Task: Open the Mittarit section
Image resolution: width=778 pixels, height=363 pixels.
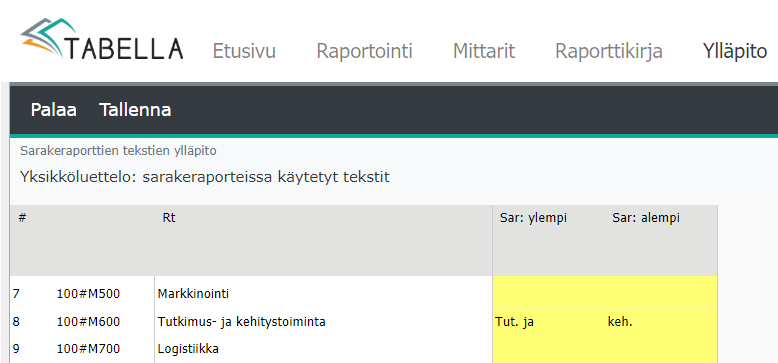Action: [484, 51]
